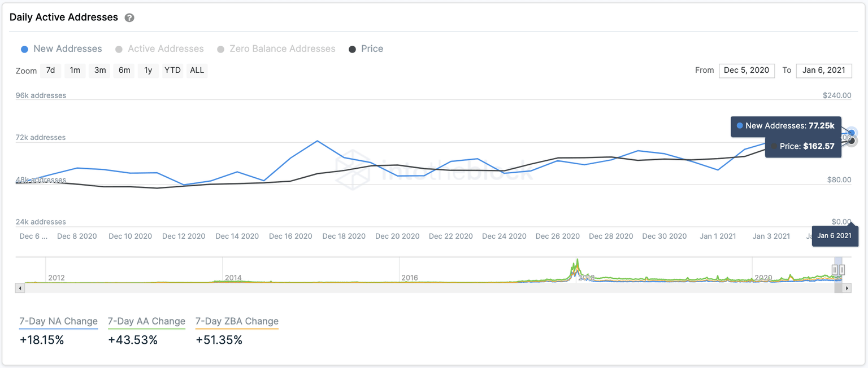Apply the 1y zoom preset

pyautogui.click(x=148, y=70)
